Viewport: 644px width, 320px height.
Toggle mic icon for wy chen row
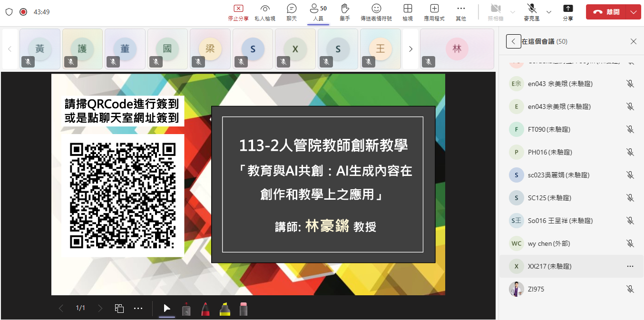click(630, 243)
